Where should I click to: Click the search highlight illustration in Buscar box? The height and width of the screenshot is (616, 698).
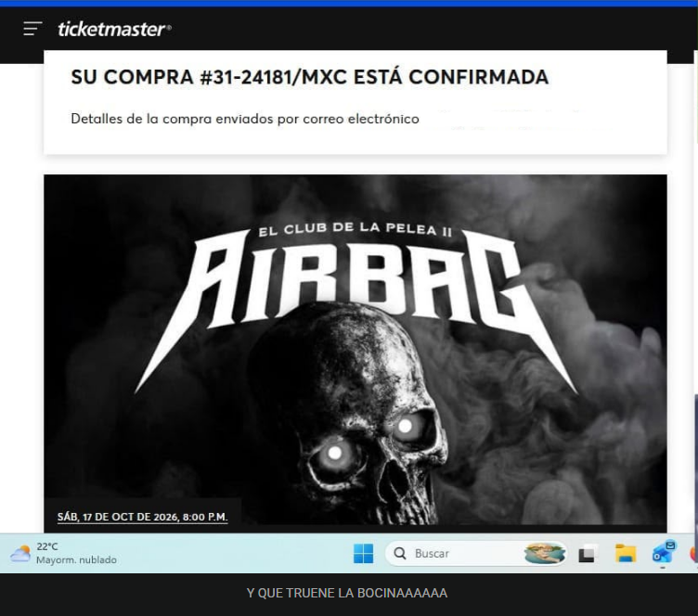coord(545,553)
